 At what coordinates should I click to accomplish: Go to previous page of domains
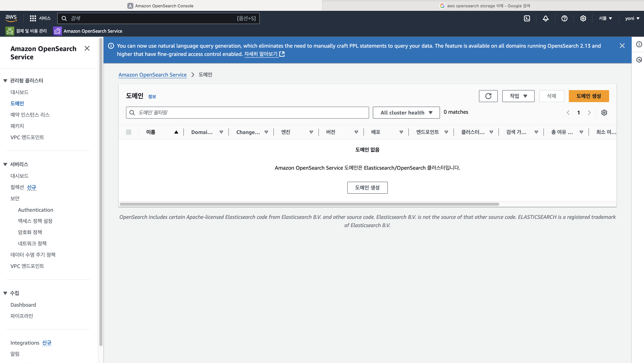pyautogui.click(x=568, y=113)
